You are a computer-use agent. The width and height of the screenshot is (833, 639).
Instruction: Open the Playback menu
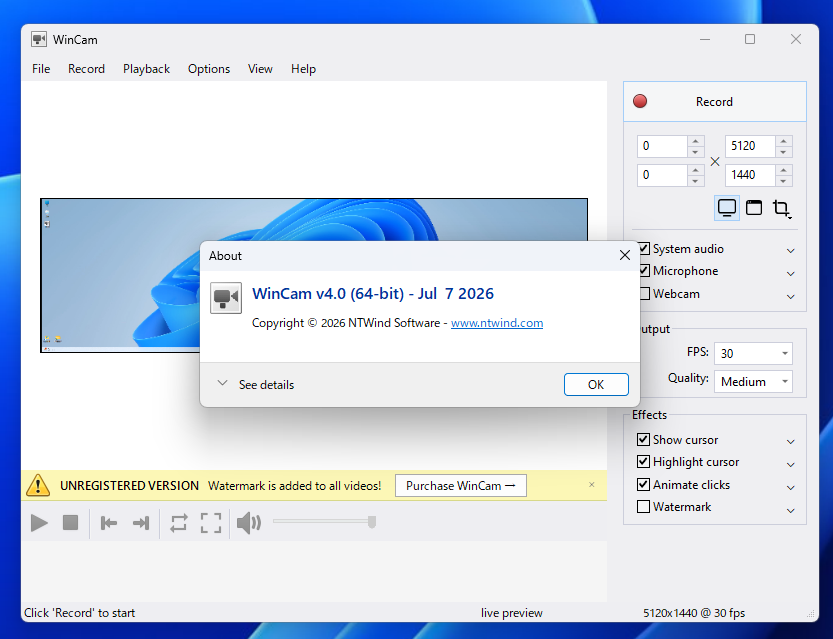click(x=146, y=69)
